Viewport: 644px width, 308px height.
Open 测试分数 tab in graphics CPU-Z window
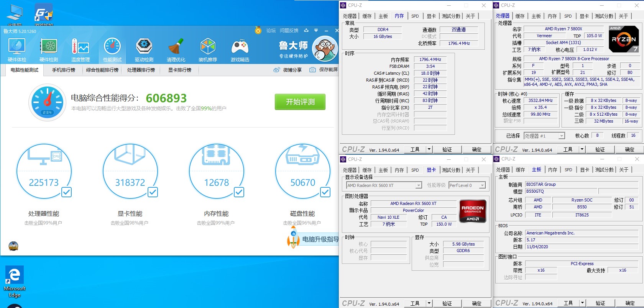[x=451, y=170]
